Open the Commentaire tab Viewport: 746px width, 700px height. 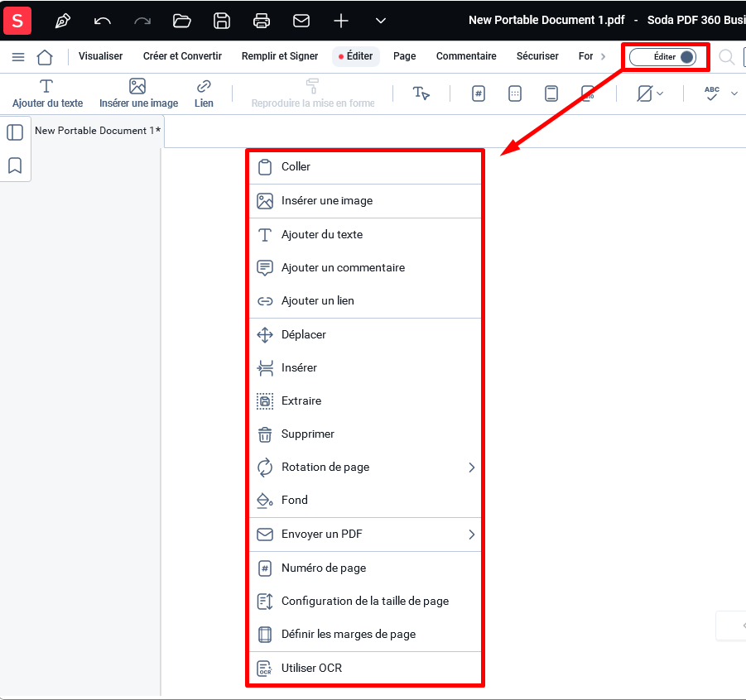point(466,56)
